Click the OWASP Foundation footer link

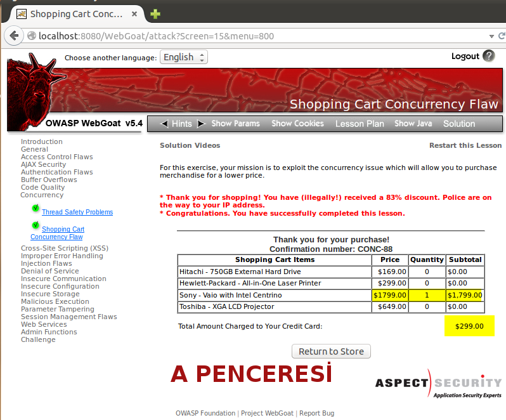205,413
